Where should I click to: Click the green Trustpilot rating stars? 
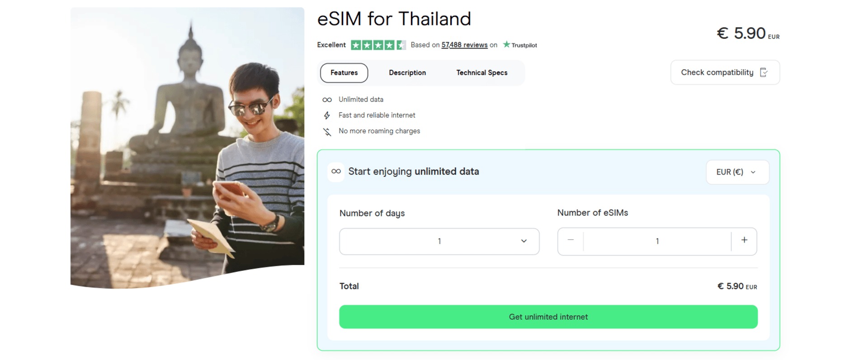(378, 45)
